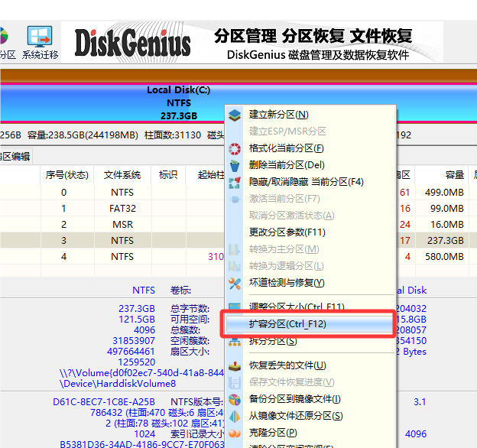Click the restore-from-image icon beside 从镜像文件还原分区(S)
This screenshot has width=477, height=448.
tap(235, 417)
